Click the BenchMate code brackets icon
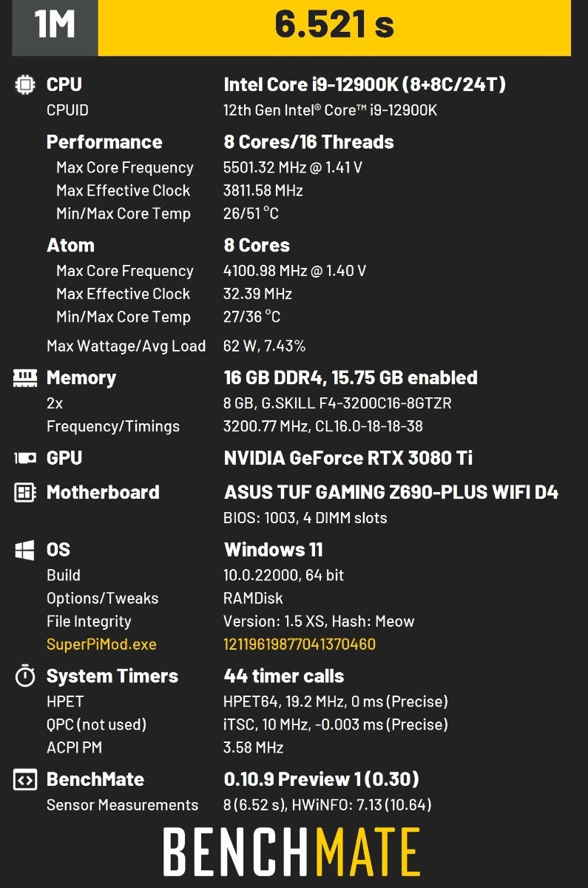 (x=25, y=779)
